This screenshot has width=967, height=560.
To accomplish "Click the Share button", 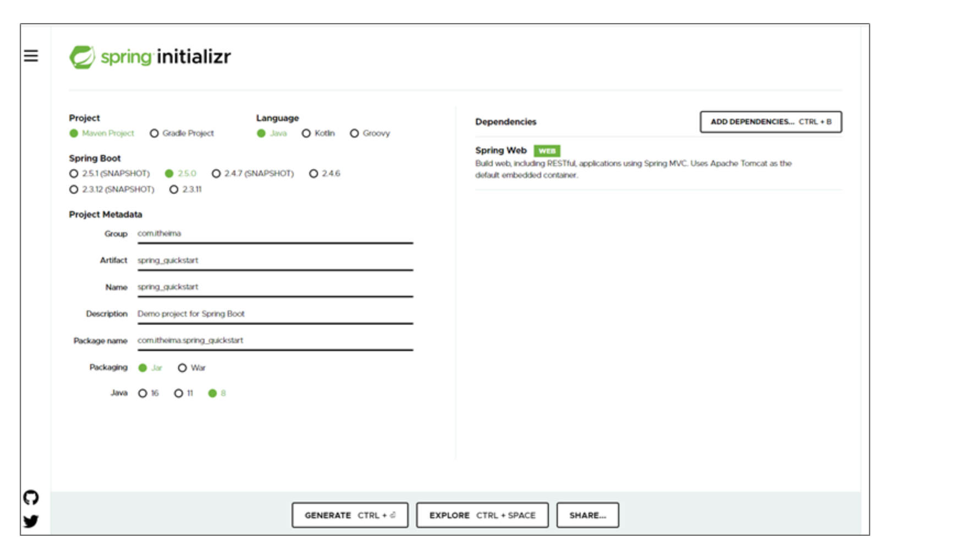I will click(x=587, y=515).
